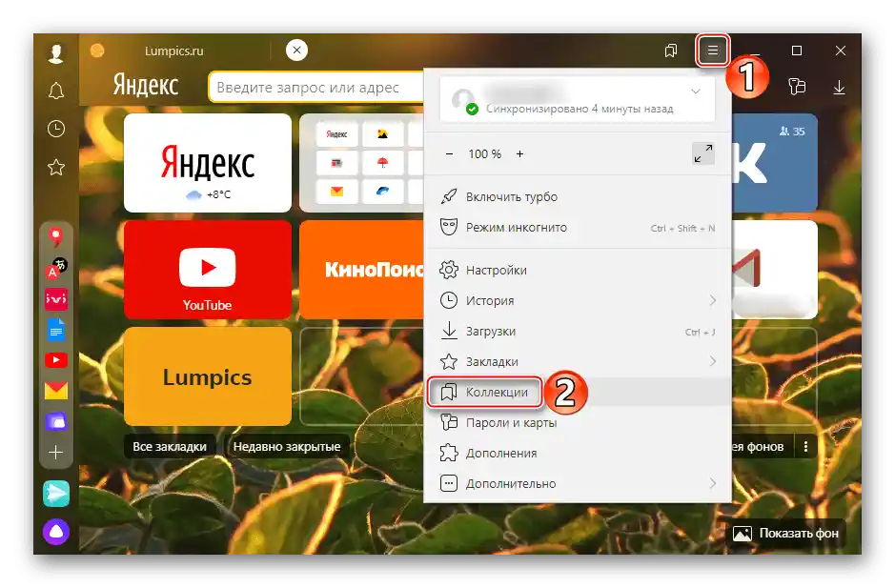Open the translator icon in sidebar
Screen dimensions: 895x588
56,268
